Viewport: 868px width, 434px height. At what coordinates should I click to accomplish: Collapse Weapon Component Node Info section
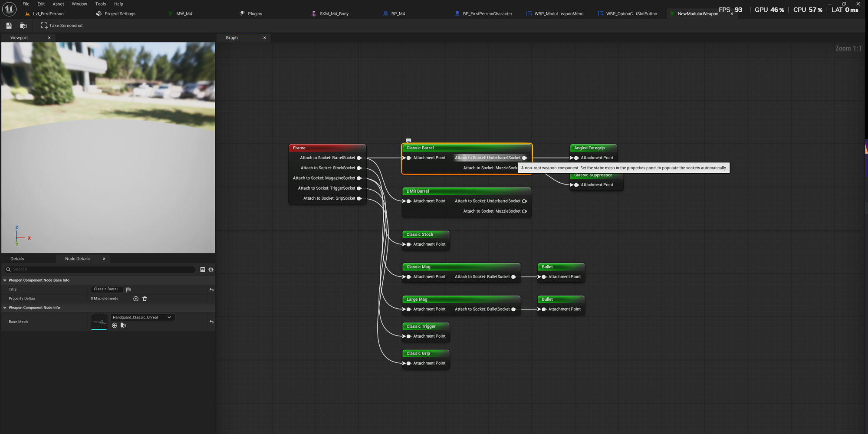pyautogui.click(x=5, y=308)
